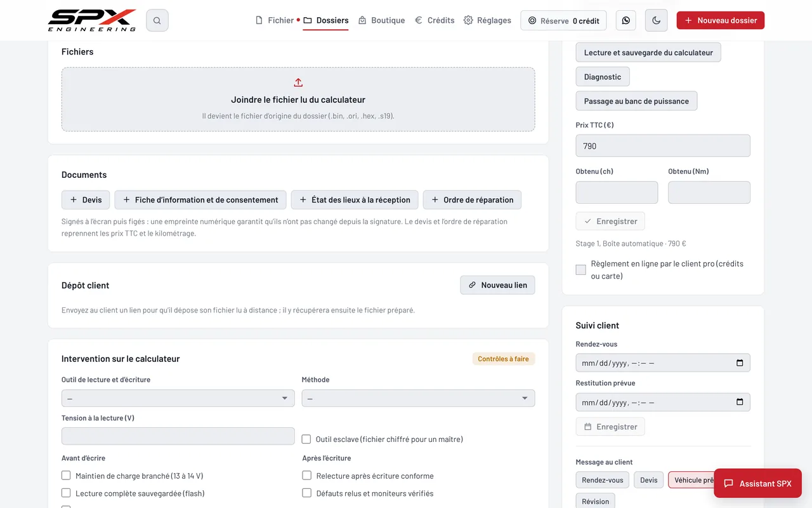This screenshot has height=508, width=812.
Task: Add an Ordre de réparation
Action: (473, 200)
